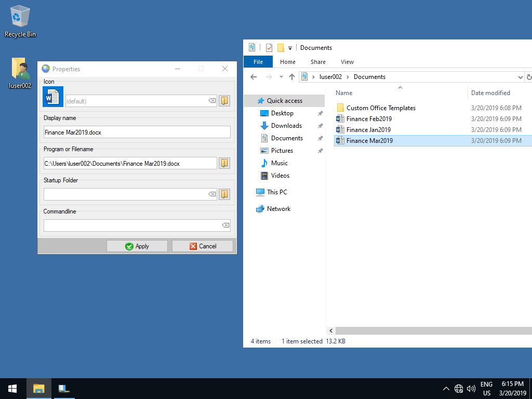The image size is (532, 399).
Task: Expand the address bar history dropdown
Action: pos(521,77)
